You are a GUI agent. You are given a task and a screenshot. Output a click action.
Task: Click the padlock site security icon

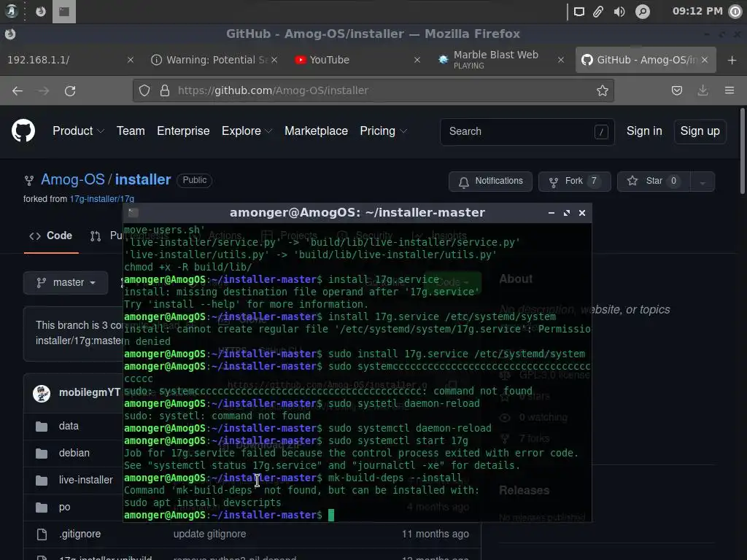(165, 90)
